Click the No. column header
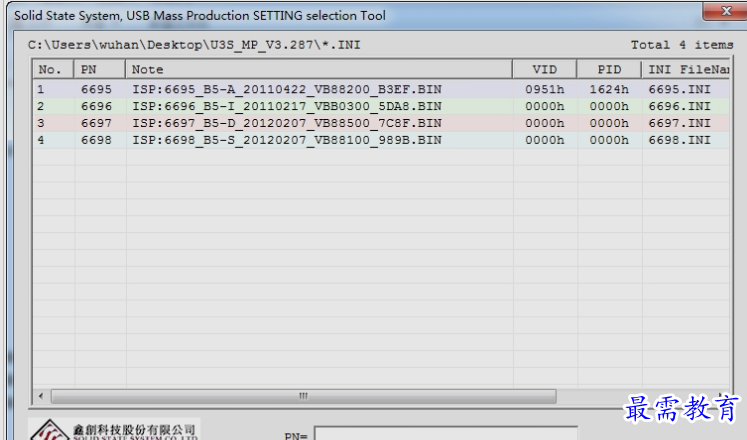The image size is (747, 440). click(x=53, y=70)
